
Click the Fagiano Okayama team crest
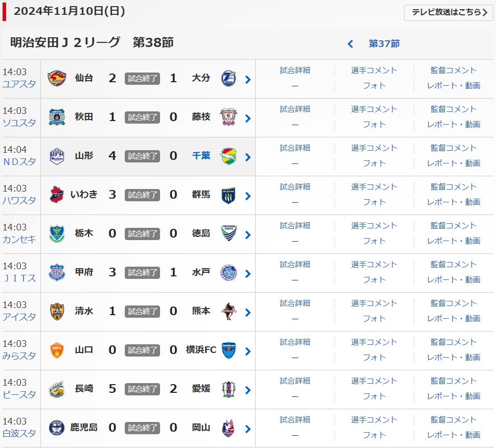(228, 428)
